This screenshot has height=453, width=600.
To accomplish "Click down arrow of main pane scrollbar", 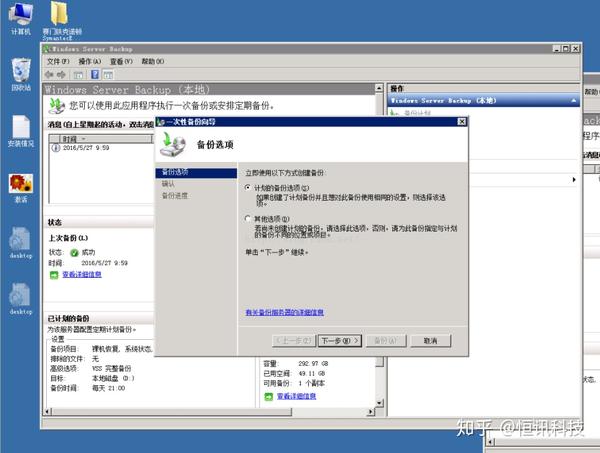I will (x=379, y=403).
